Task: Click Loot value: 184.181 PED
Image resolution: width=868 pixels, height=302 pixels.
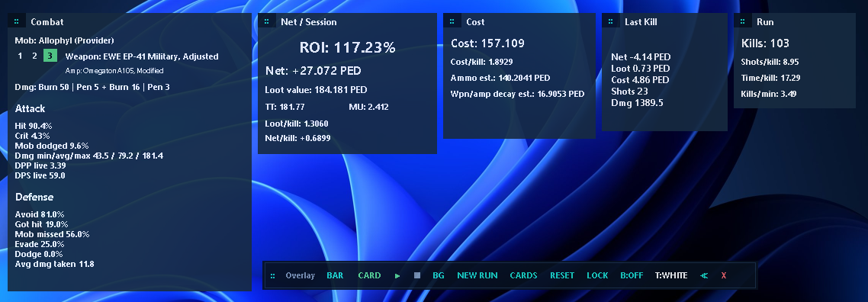Action: coord(316,89)
